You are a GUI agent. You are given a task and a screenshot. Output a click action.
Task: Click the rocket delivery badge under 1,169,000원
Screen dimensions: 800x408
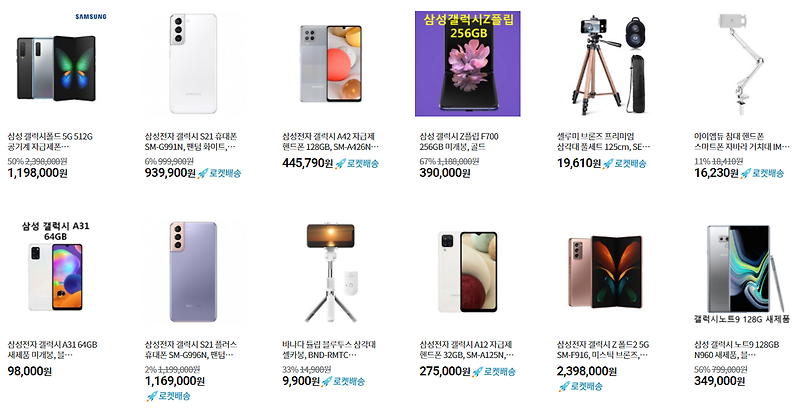tap(168, 396)
